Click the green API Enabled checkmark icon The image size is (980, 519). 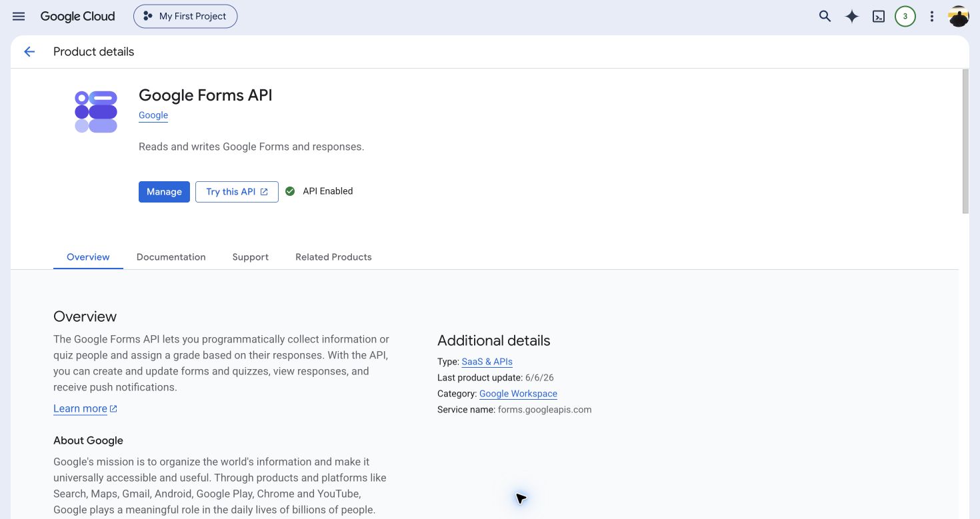[290, 191]
